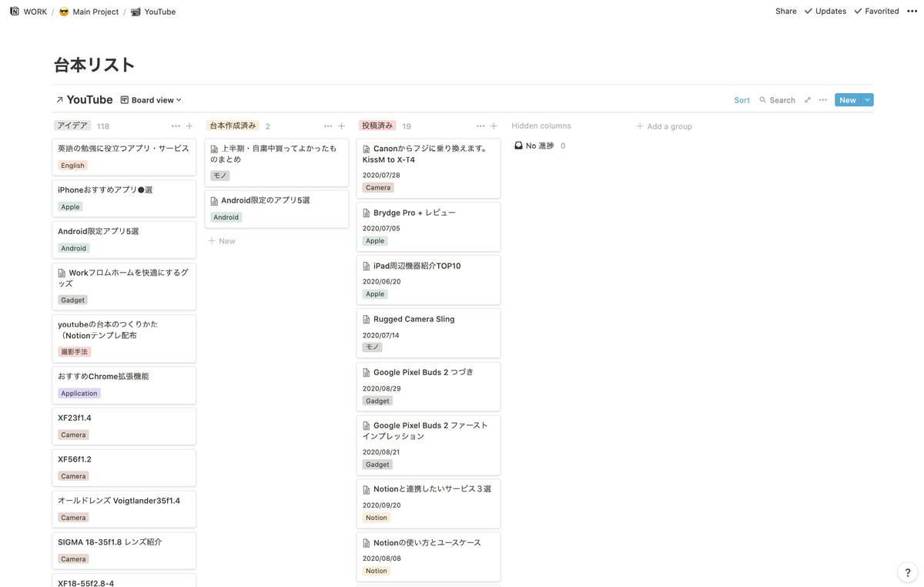924x587 pixels.
Task: Click the Notion logo icon beside WORK
Action: click(15, 12)
